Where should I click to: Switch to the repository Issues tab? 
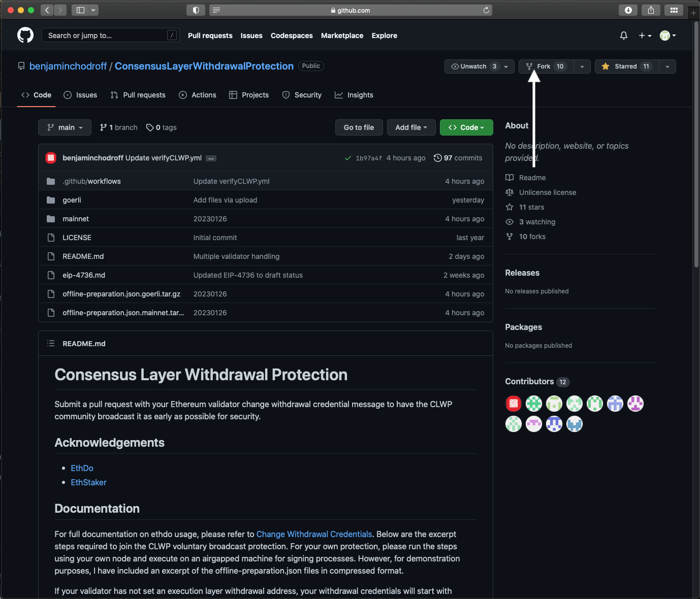80,95
